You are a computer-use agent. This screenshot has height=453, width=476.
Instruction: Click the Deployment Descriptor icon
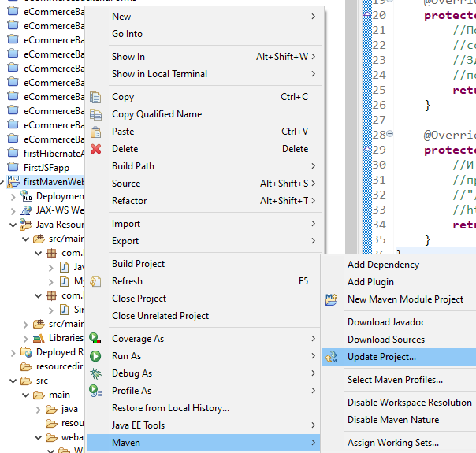(x=26, y=196)
